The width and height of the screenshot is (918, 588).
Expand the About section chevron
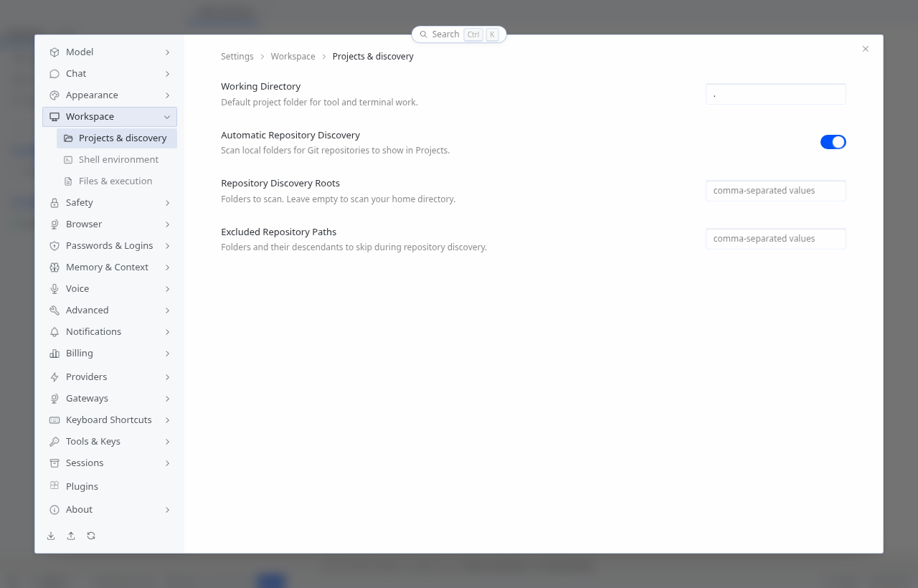point(167,510)
